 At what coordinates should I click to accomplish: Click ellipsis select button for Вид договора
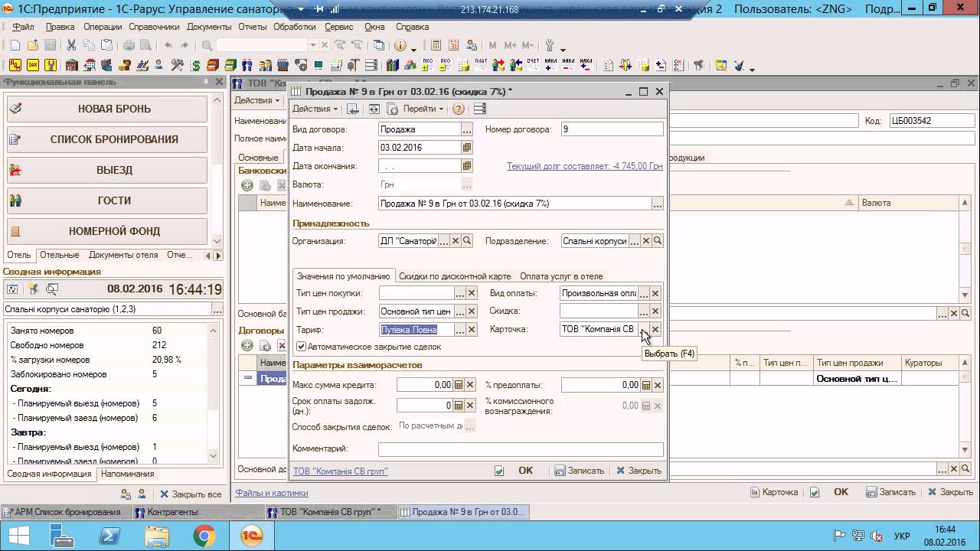(x=467, y=129)
